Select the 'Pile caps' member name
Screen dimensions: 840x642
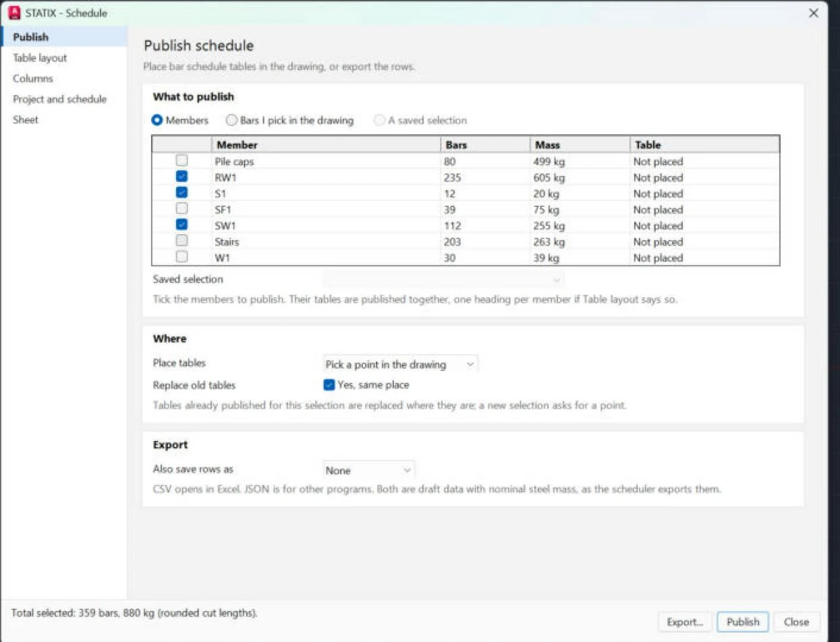234,162
